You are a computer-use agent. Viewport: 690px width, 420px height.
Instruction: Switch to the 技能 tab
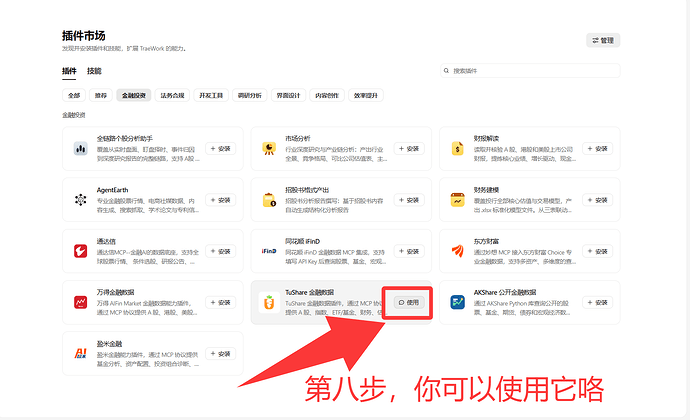94,71
